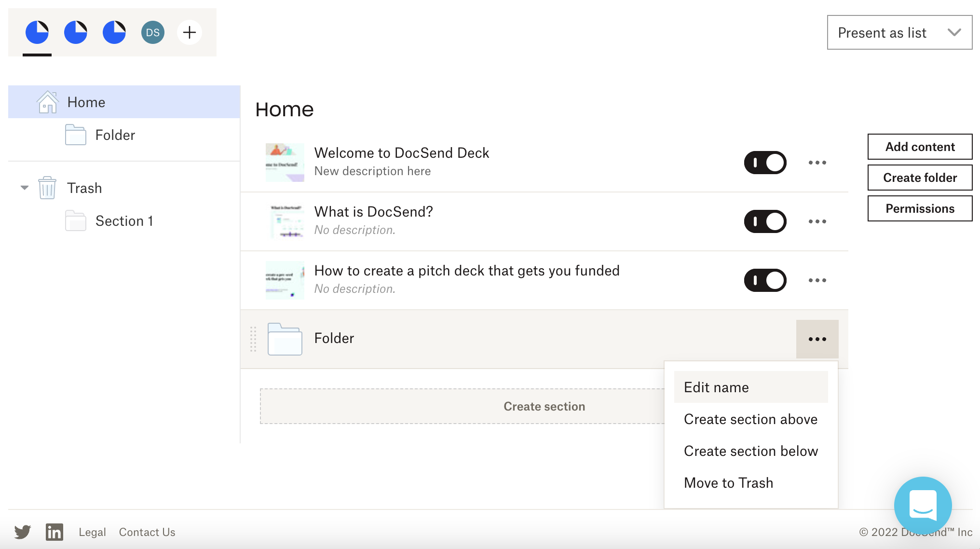Open the Permissions button
The width and height of the screenshot is (980, 549).
920,208
